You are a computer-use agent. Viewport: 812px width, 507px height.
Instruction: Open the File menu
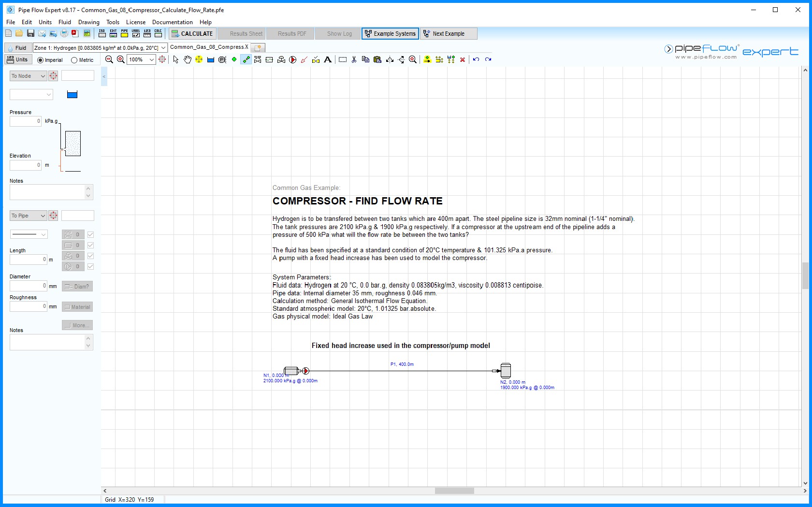[11, 22]
